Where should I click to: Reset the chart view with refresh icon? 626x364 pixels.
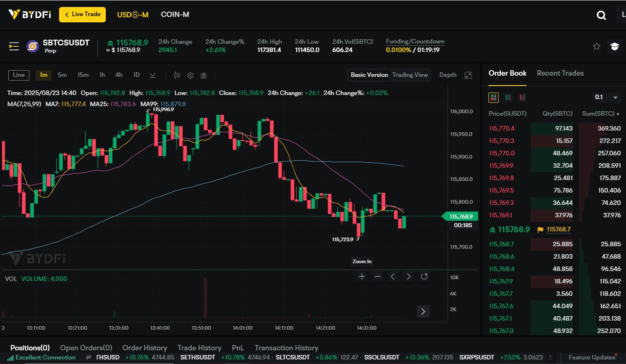click(424, 276)
